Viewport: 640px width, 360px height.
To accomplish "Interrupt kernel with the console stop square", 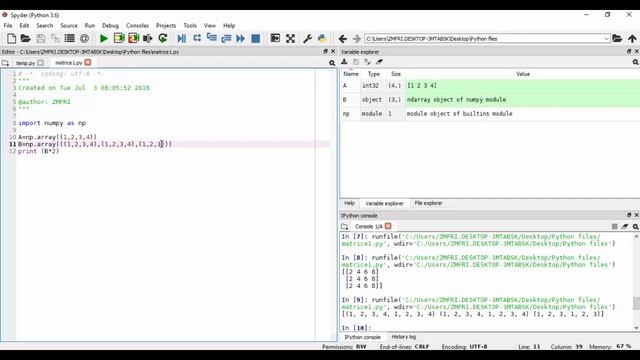I will click(x=614, y=226).
